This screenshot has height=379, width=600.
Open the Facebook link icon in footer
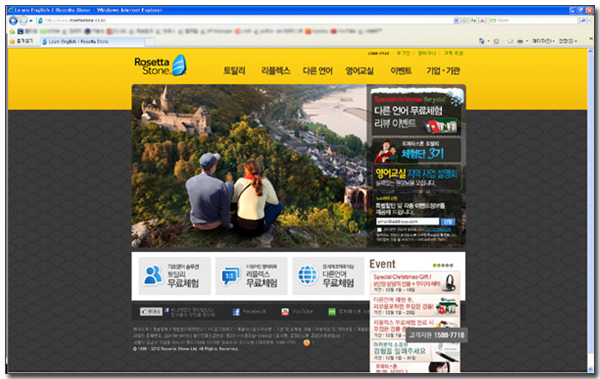[x=236, y=312]
